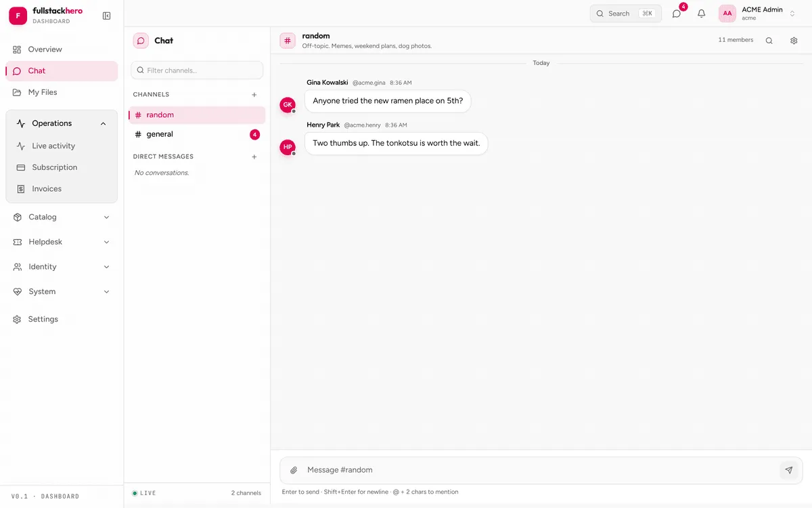Click Henry Park's HP avatar

tap(288, 147)
